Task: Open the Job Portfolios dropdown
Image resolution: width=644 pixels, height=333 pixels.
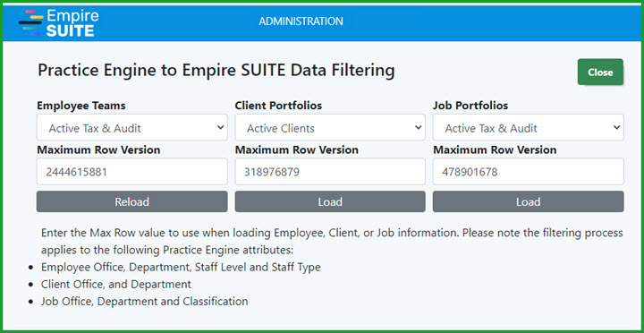Action: click(528, 127)
